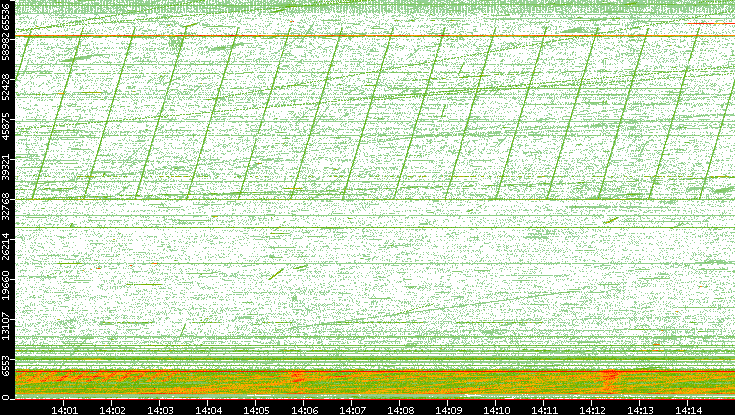
Task: Click the 14:05 time axis label
Action: 256,410
